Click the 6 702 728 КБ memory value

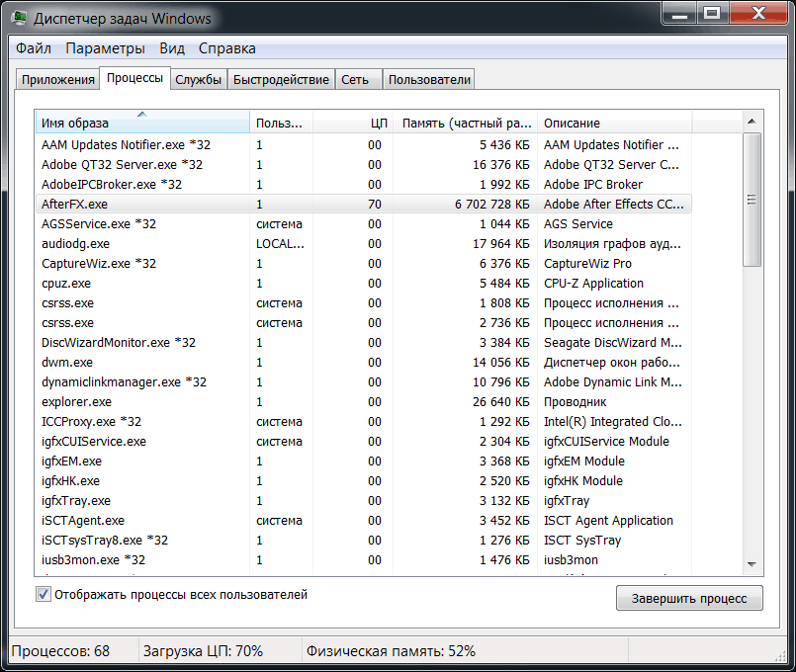tap(491, 204)
